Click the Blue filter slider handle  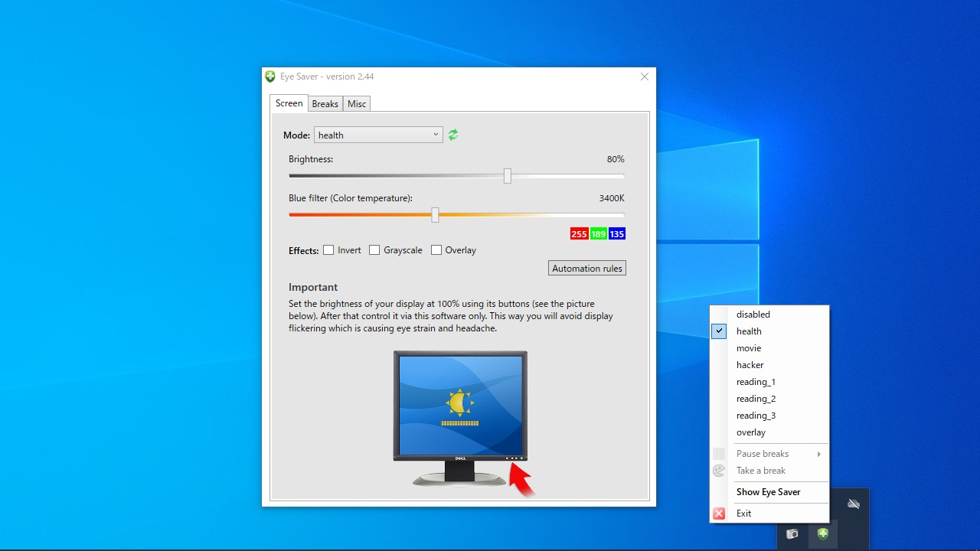435,215
